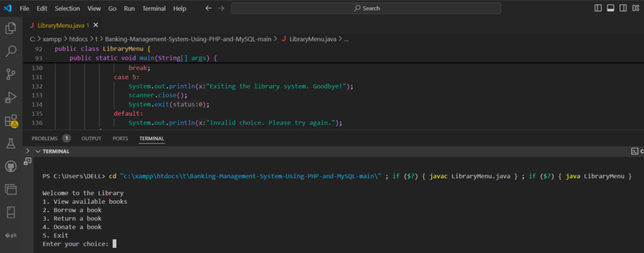Open the customize layout icon
This screenshot has width=644, height=253.
[636, 8]
